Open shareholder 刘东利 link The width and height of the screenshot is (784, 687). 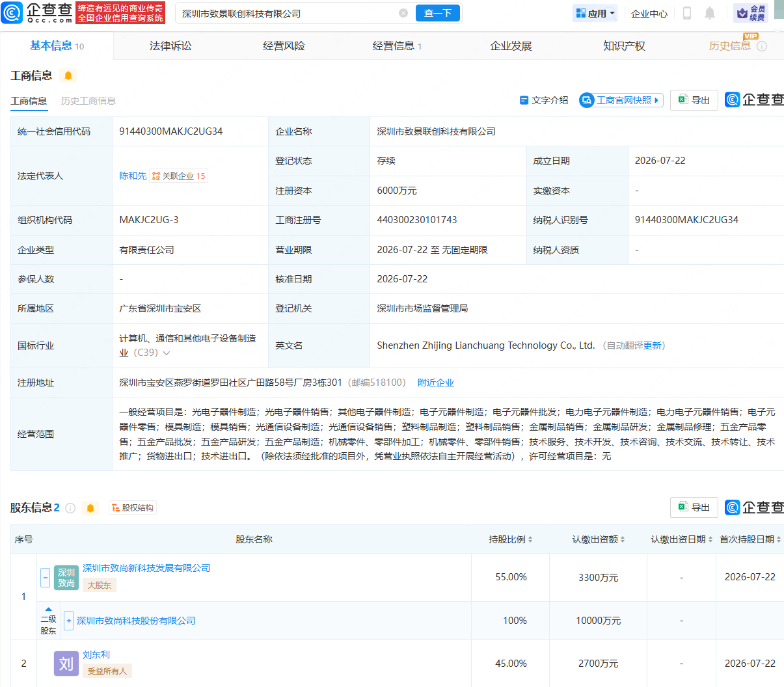tap(96, 654)
